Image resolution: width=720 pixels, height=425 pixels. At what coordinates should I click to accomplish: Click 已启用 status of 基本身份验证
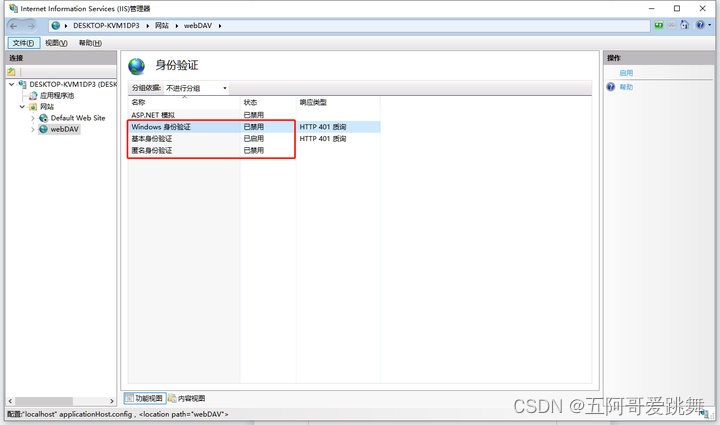click(253, 139)
